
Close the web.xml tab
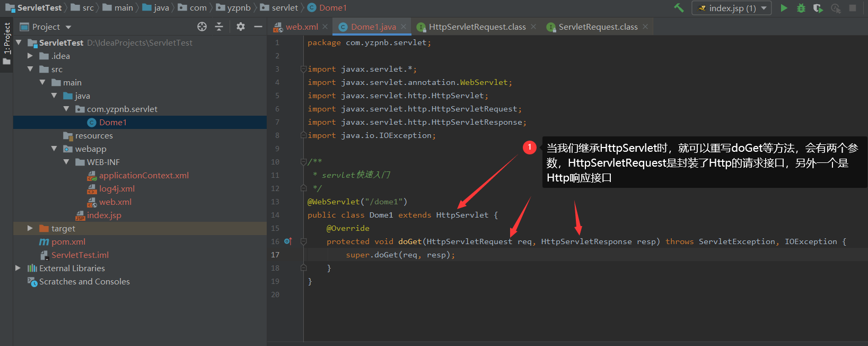click(325, 27)
